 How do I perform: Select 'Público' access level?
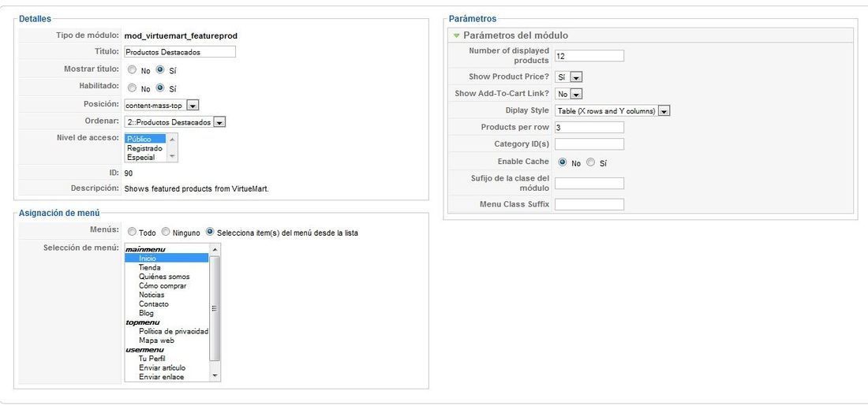click(x=146, y=139)
